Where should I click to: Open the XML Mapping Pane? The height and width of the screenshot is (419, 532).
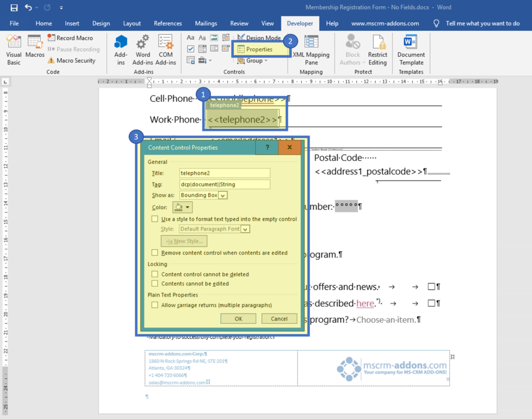311,49
